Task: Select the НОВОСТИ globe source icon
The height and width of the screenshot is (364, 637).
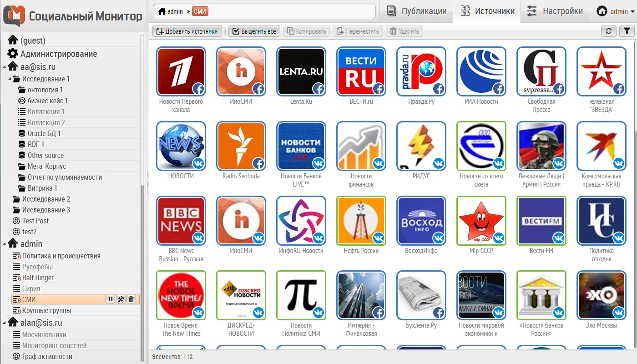Action: coord(181,147)
